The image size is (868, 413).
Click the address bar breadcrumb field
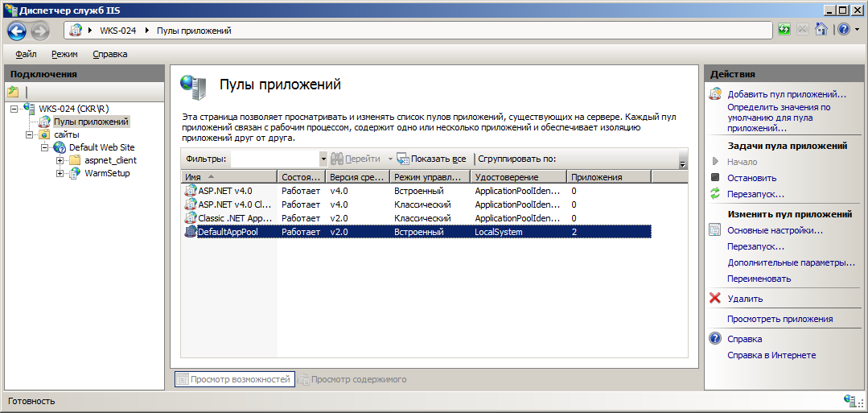(x=418, y=31)
